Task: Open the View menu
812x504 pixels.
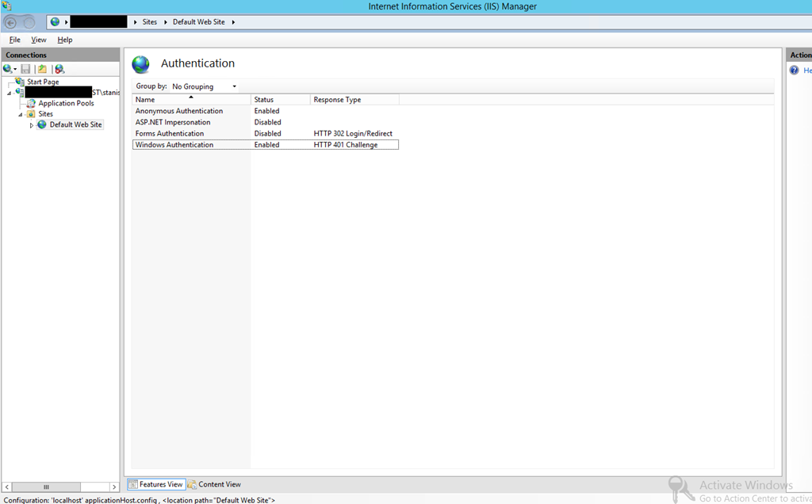Action: pos(38,40)
